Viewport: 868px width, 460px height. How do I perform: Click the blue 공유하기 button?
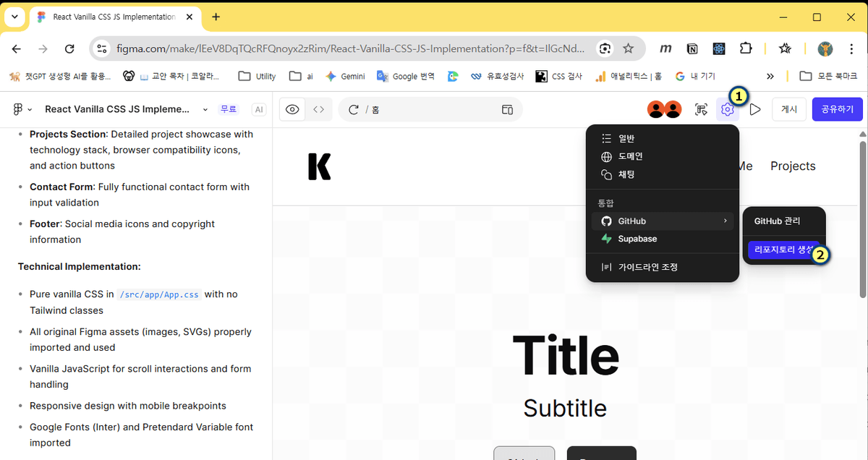pos(837,109)
